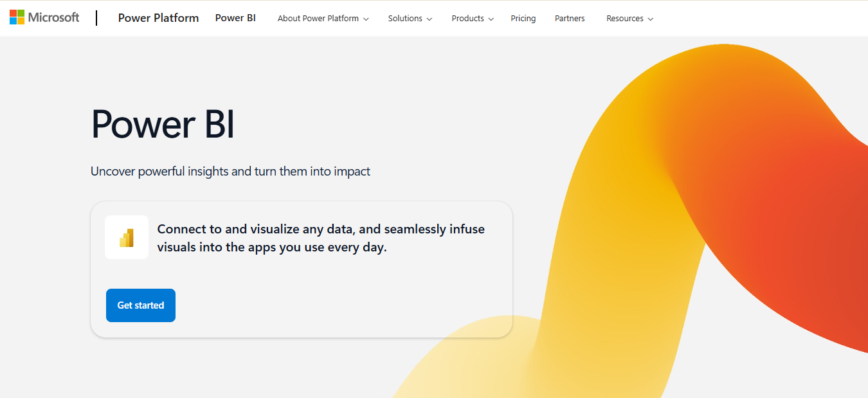Click the chevron arrow beside About Power Platform
Screen dimensions: 868x398
point(366,19)
